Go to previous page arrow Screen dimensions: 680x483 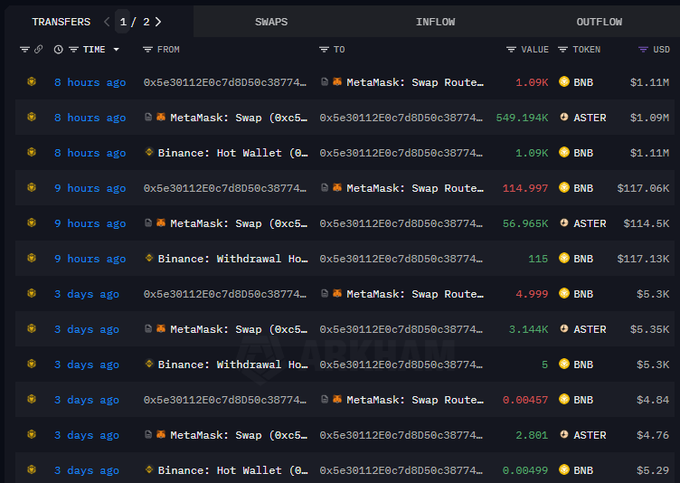point(107,22)
